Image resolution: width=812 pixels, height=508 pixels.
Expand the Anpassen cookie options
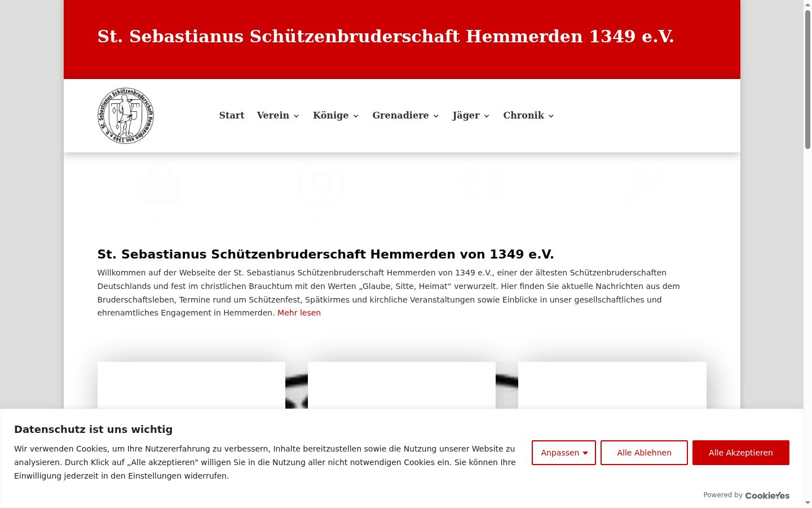click(564, 453)
